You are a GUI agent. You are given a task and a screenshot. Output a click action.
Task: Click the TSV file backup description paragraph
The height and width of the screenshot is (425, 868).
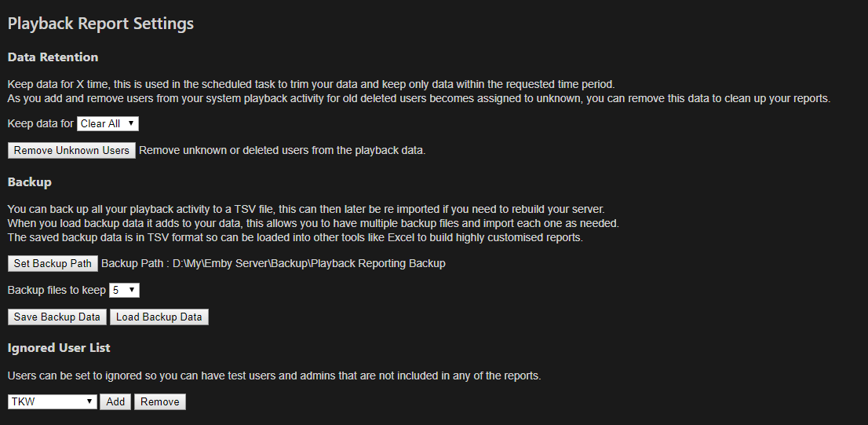(305, 210)
